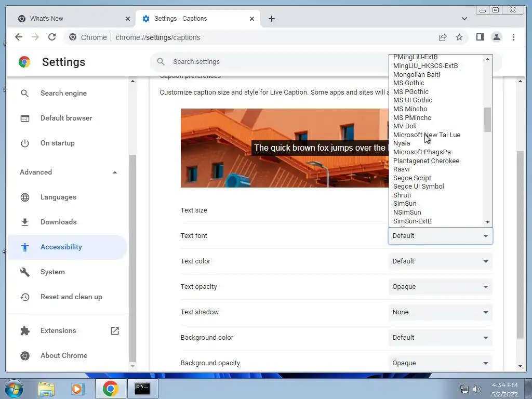Click the Chrome site info icon
The height and width of the screenshot is (399, 532).
[73, 37]
